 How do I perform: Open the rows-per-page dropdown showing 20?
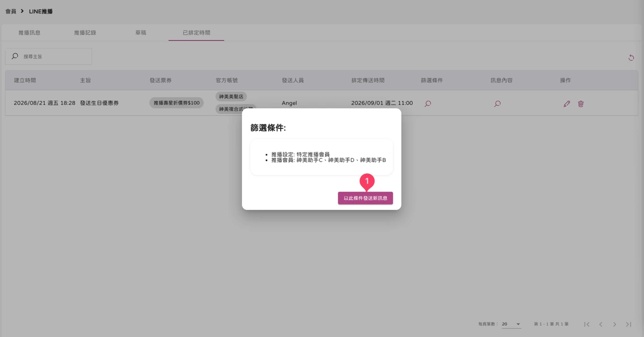point(511,324)
